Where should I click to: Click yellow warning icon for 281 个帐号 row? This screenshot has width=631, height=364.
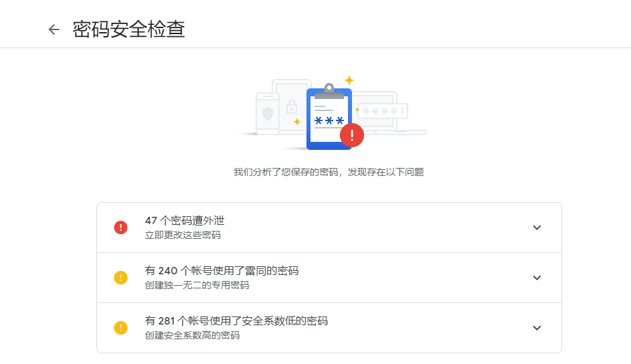click(x=120, y=328)
